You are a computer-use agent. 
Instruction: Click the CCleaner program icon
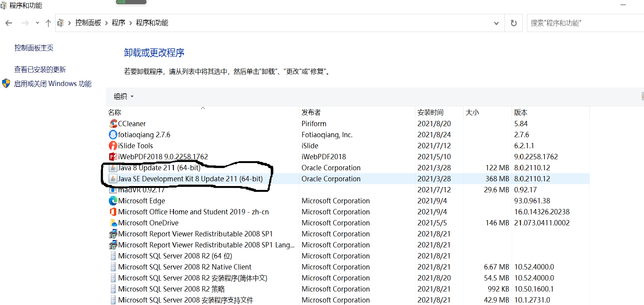coord(113,124)
